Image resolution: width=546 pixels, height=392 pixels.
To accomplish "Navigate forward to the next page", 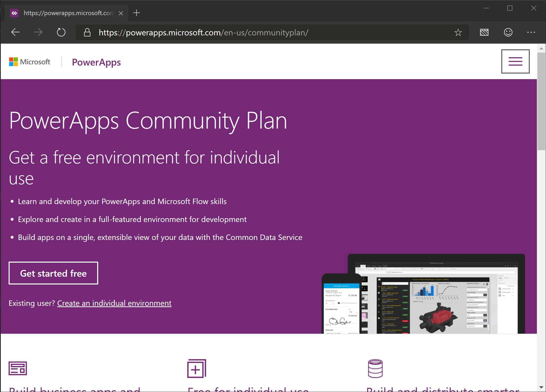I will [x=38, y=32].
